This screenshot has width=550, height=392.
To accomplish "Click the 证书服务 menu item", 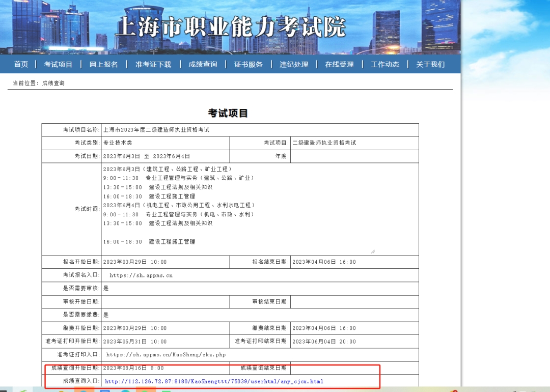I will point(249,64).
